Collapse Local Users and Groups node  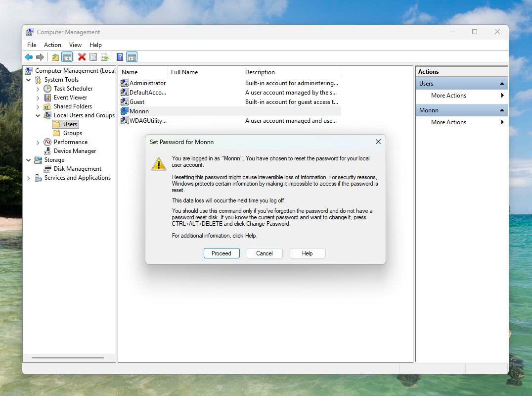38,115
